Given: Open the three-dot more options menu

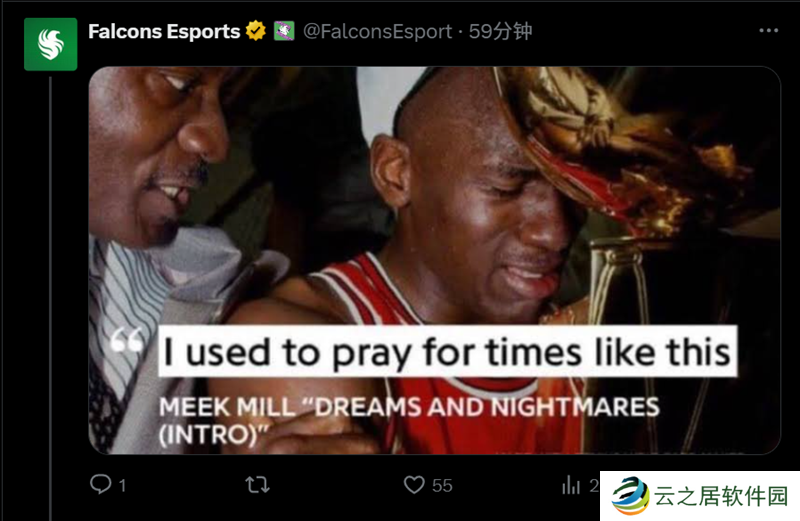Looking at the screenshot, I should pos(768,31).
